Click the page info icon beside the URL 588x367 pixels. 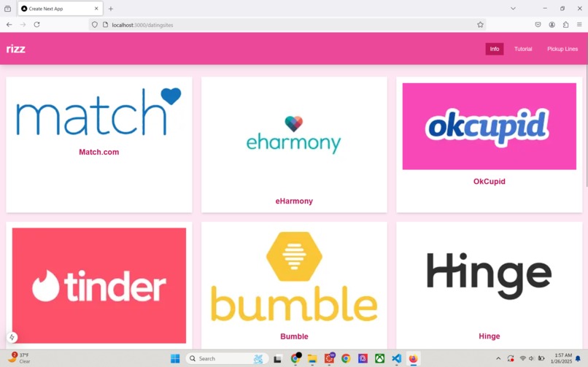[105, 25]
